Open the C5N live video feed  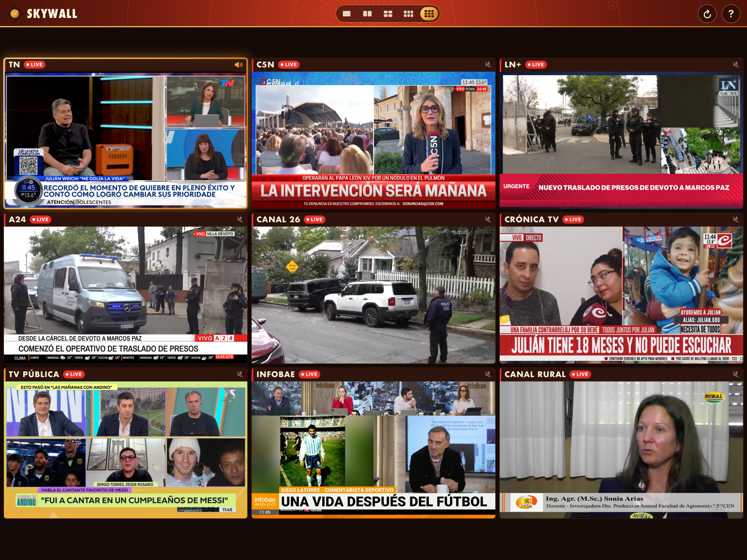click(x=373, y=140)
